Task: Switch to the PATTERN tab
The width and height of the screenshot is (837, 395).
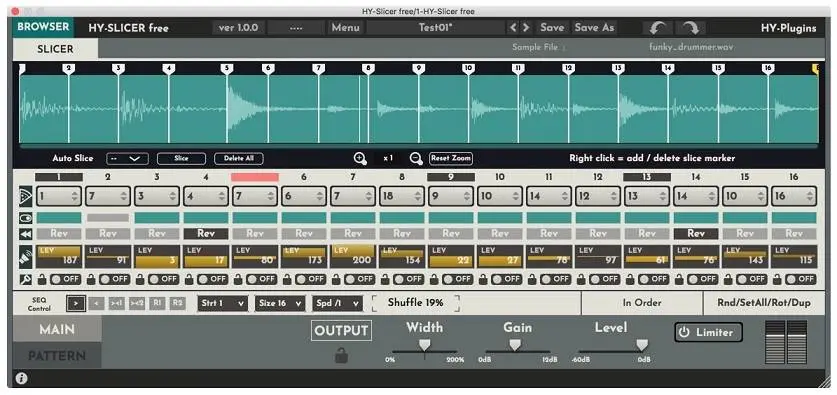Action: pyautogui.click(x=57, y=356)
